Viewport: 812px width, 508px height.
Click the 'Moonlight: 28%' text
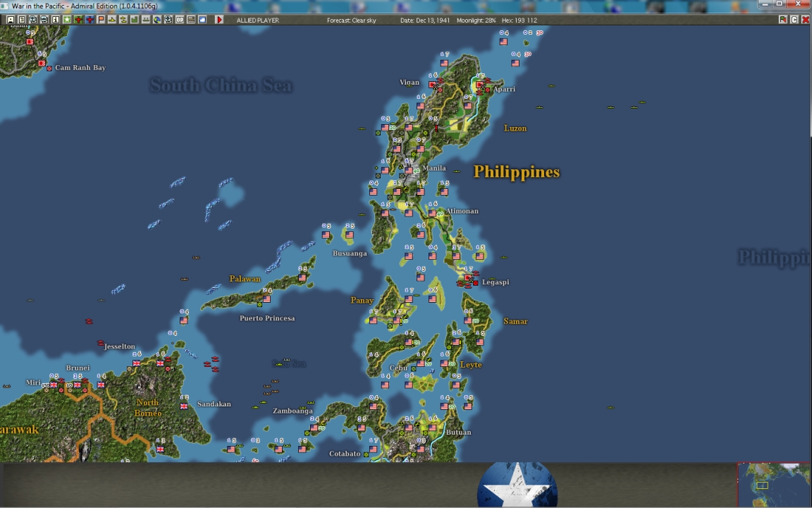(x=476, y=20)
